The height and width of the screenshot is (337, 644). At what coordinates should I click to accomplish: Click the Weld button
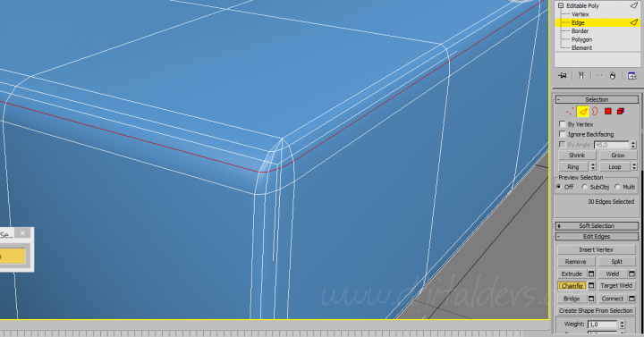click(x=613, y=274)
